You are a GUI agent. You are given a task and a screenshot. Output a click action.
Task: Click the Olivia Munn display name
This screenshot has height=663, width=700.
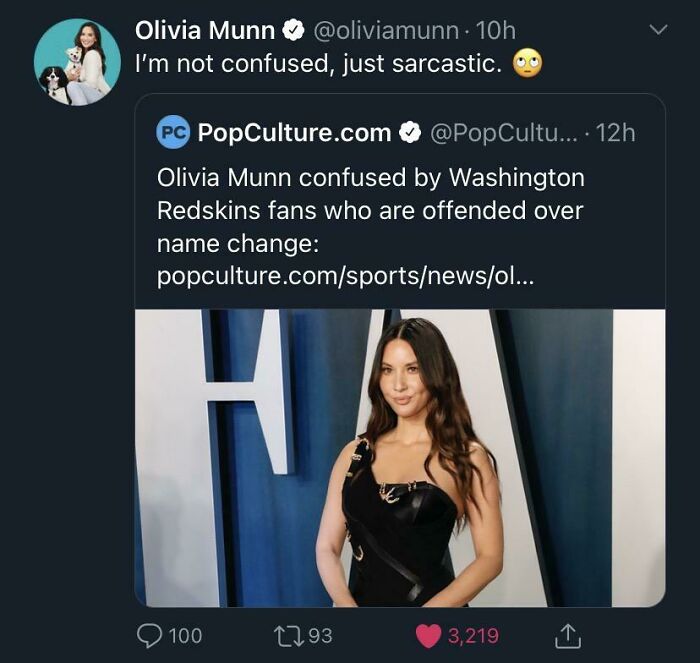206,31
